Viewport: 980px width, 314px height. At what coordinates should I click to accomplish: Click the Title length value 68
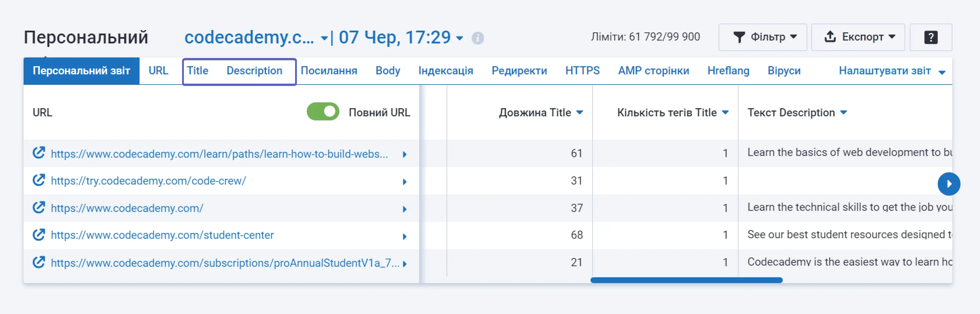click(576, 235)
